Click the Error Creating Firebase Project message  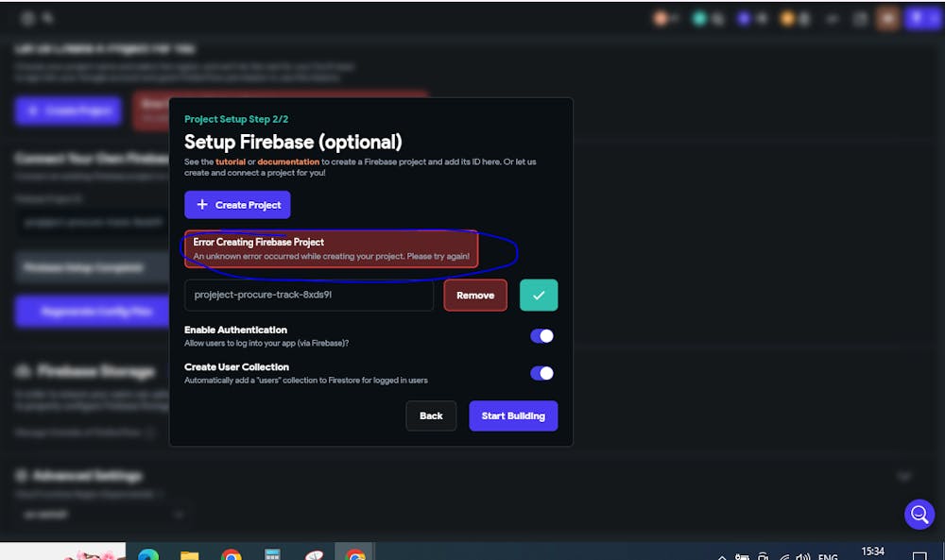pos(331,248)
